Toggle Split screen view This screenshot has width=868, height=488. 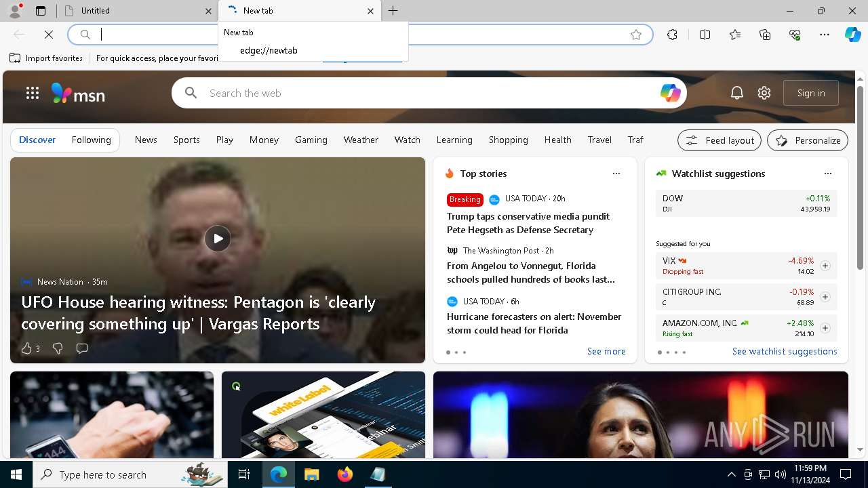coord(705,35)
